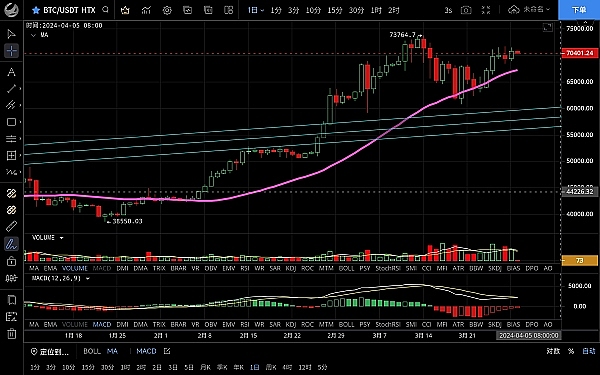Toggle the lock drawings icon
This screenshot has width=600, height=375.
[11, 261]
